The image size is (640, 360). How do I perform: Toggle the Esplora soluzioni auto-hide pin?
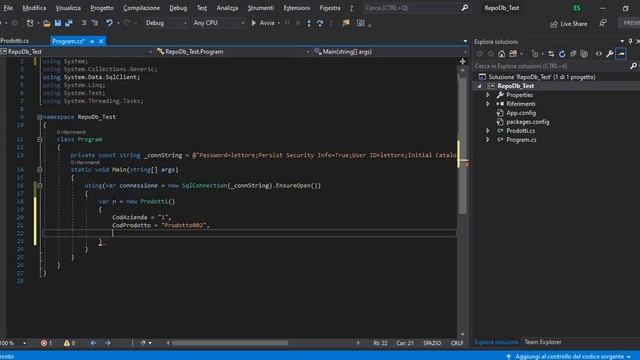pos(630,41)
